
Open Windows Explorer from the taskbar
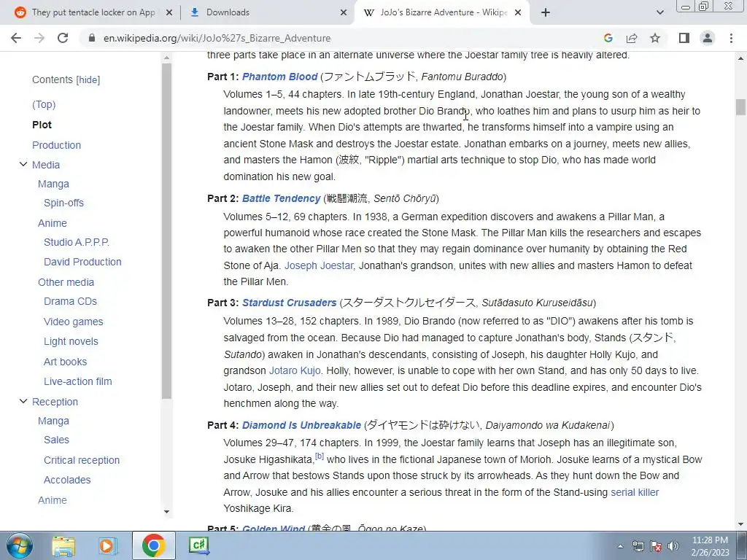63,545
